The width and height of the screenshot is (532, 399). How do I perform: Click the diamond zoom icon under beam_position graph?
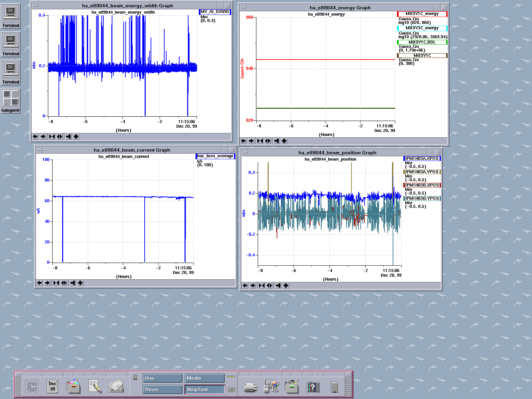(x=269, y=286)
